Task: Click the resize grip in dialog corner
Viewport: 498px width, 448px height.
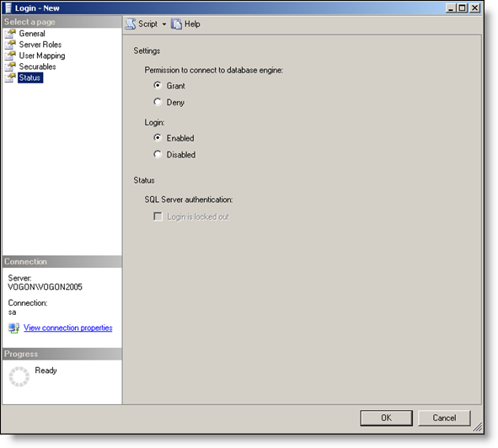Action: [478, 427]
